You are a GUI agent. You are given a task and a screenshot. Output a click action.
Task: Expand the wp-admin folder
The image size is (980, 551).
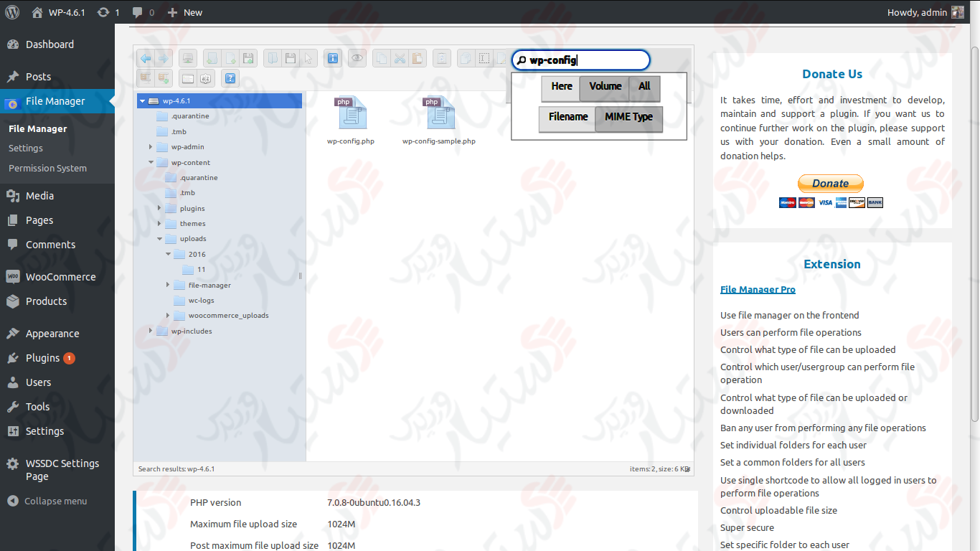click(151, 146)
